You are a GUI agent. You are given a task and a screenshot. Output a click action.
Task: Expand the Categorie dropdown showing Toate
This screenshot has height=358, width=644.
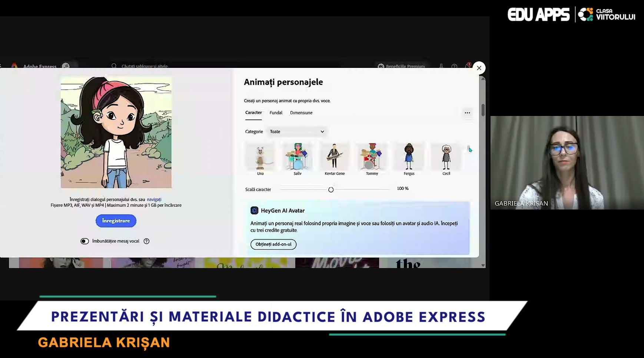pyautogui.click(x=297, y=132)
